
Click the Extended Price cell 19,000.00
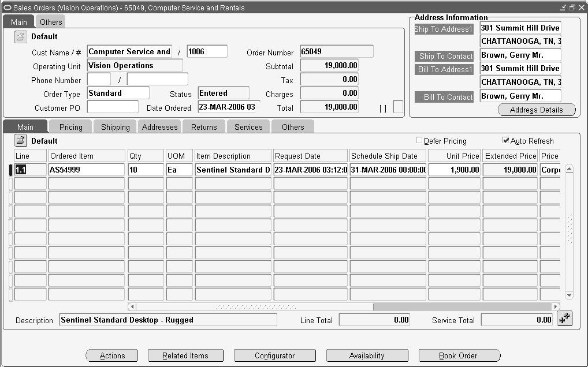[x=510, y=170]
